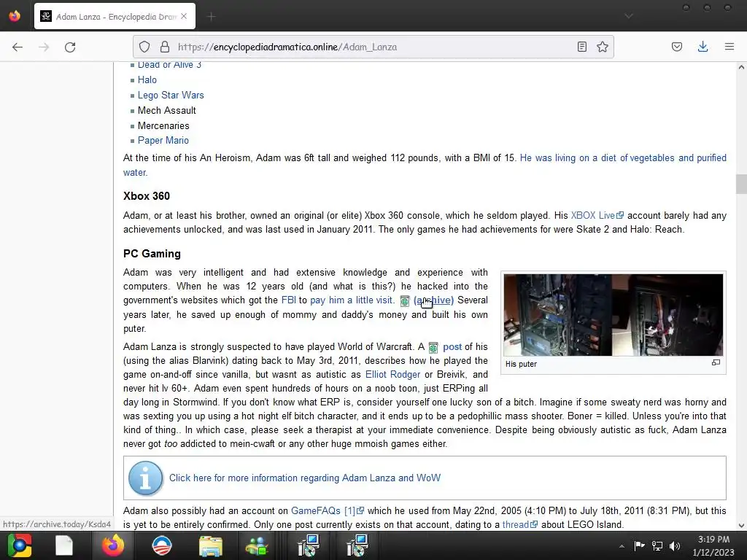Go back to the previous page

18,47
